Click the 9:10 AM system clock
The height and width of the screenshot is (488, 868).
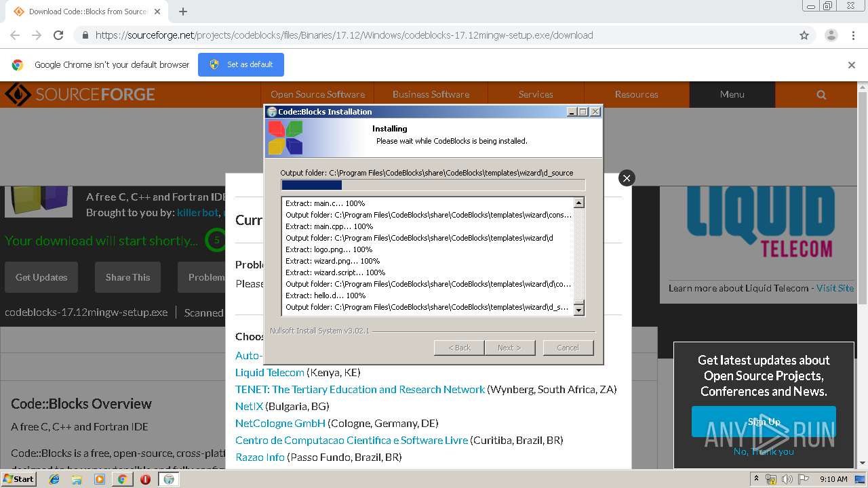[x=834, y=479]
